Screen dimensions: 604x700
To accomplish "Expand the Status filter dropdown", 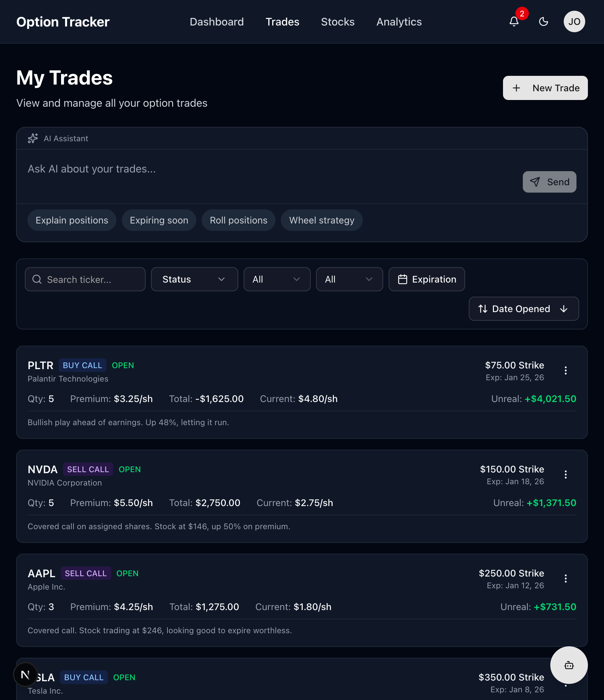I will click(194, 280).
